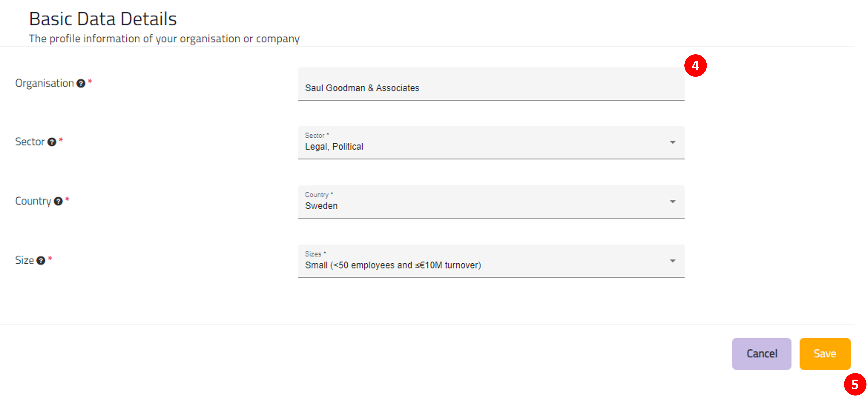The height and width of the screenshot is (402, 868).
Task: Click the Organisation field label
Action: 44,83
